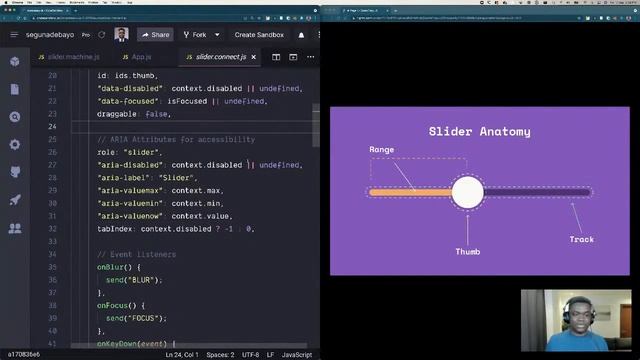Toggle the preview window icon

tap(293, 57)
